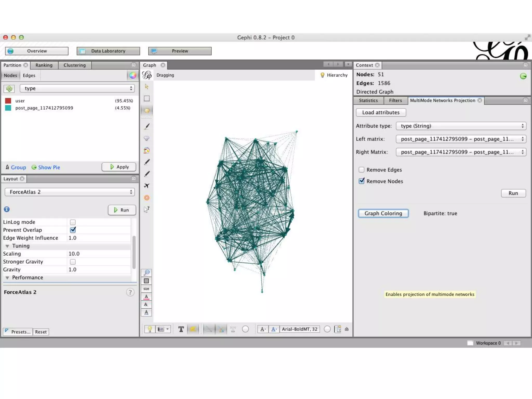
Task: Click the red user color swatch
Action: 8,101
